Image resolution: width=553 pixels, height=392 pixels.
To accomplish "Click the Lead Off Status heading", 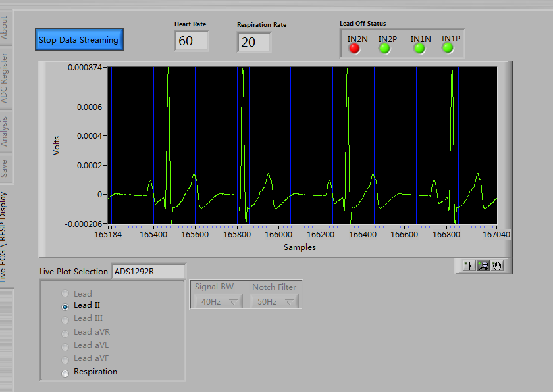I will [363, 24].
